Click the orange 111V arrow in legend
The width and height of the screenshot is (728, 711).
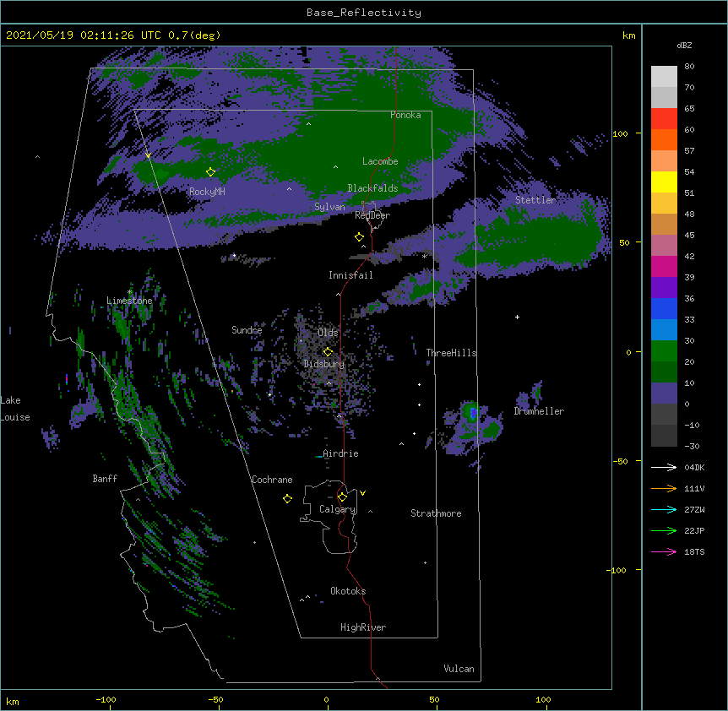(x=664, y=488)
